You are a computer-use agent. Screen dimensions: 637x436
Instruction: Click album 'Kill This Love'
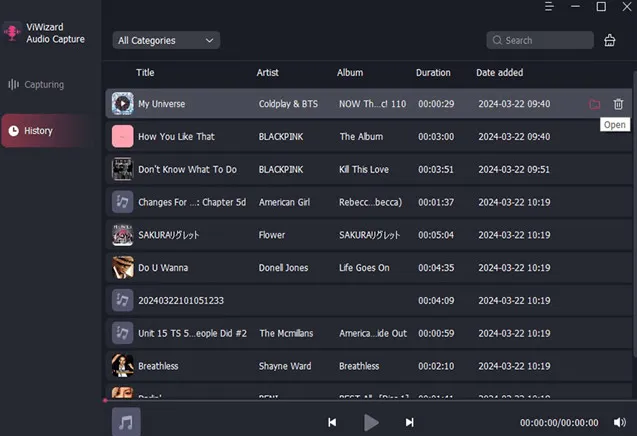[364, 169]
